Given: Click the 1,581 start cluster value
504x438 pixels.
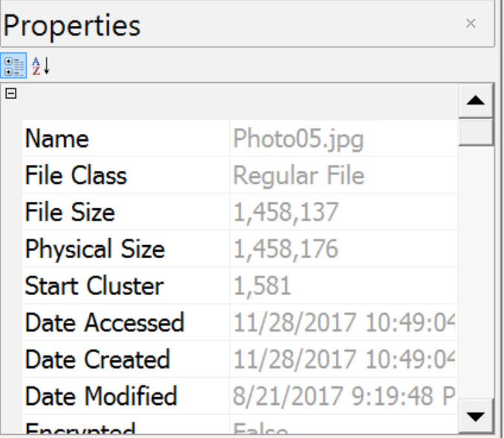Looking at the screenshot, I should (262, 286).
